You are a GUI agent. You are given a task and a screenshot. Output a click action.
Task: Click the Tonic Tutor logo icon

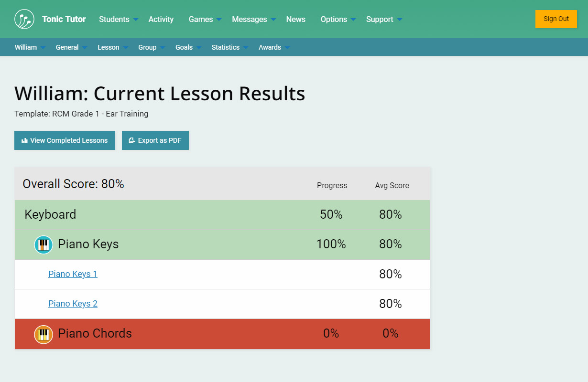point(24,19)
